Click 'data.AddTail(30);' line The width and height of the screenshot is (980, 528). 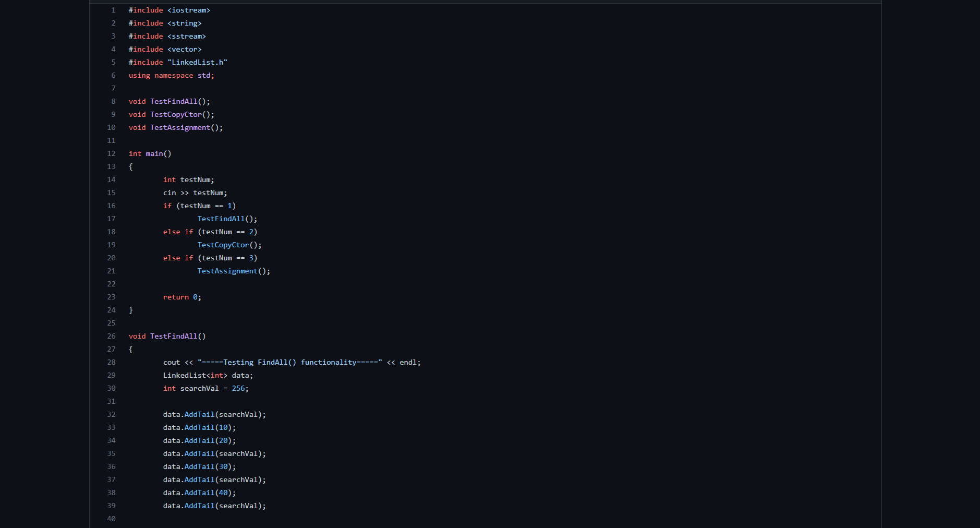click(199, 466)
